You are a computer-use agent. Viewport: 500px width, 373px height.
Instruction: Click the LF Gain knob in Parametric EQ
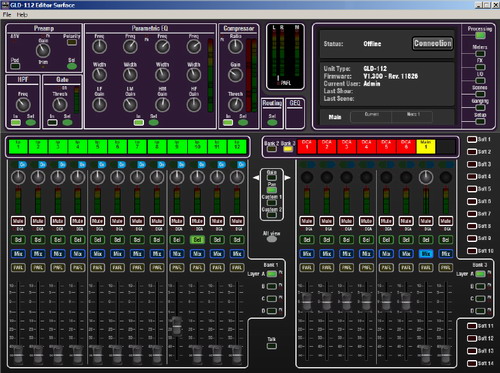click(x=99, y=105)
